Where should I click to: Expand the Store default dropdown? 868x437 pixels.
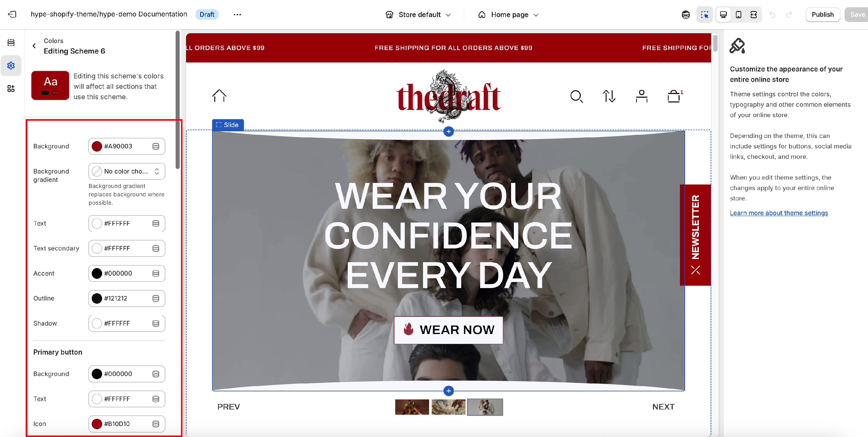418,14
